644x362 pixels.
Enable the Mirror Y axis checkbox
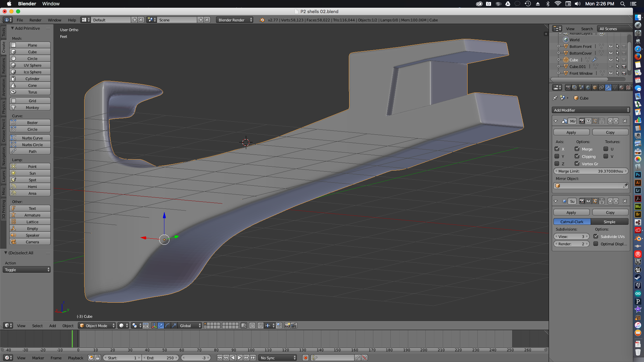tap(557, 156)
